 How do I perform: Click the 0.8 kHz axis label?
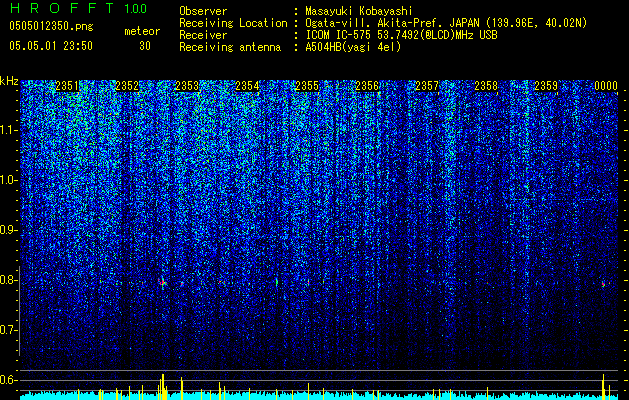point(8,280)
